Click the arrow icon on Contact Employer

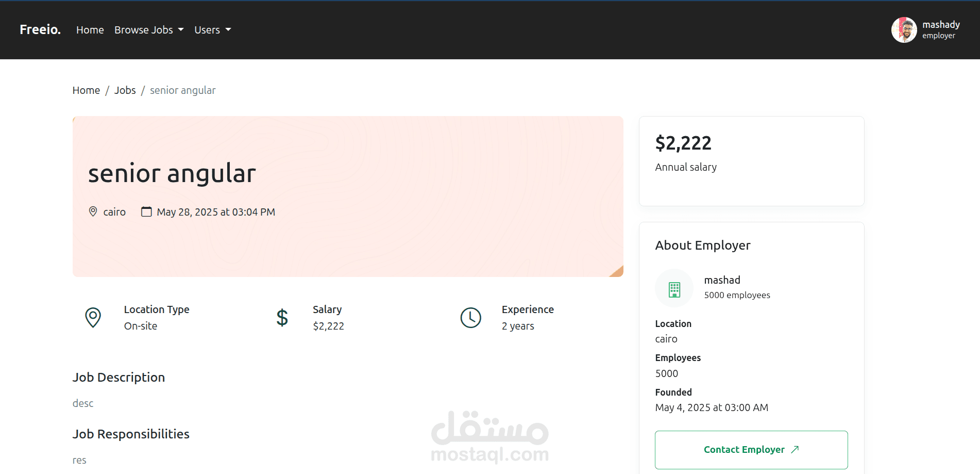click(x=795, y=449)
